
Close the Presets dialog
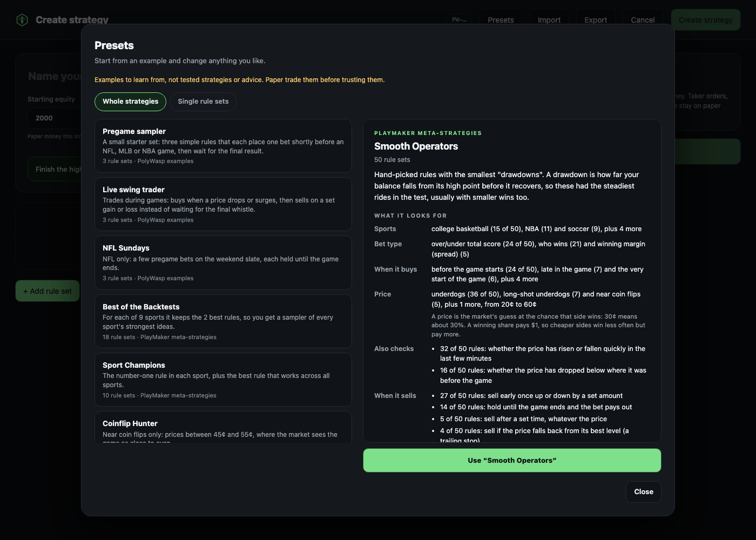click(x=644, y=492)
